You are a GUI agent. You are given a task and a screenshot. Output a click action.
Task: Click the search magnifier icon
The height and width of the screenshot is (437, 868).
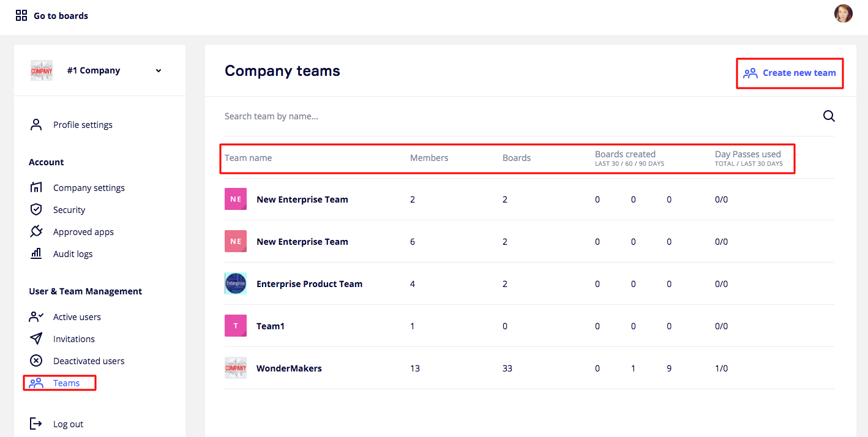(829, 116)
